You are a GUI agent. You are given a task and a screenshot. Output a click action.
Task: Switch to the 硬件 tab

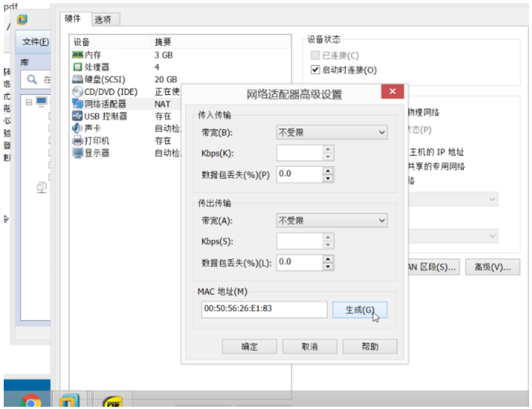76,19
